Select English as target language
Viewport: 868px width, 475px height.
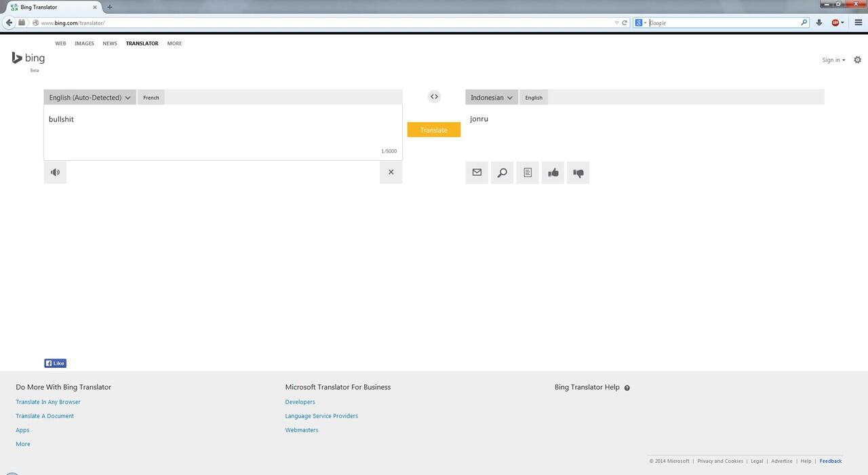[x=534, y=98]
